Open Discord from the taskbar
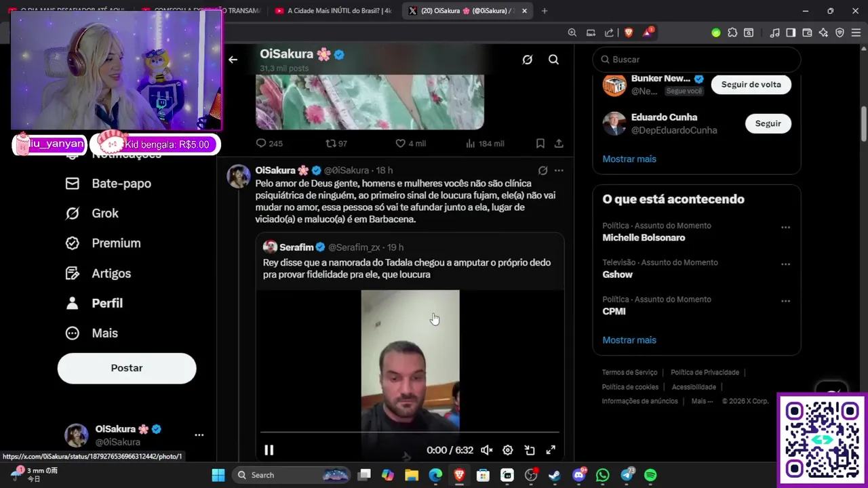868x488 pixels. point(578,475)
